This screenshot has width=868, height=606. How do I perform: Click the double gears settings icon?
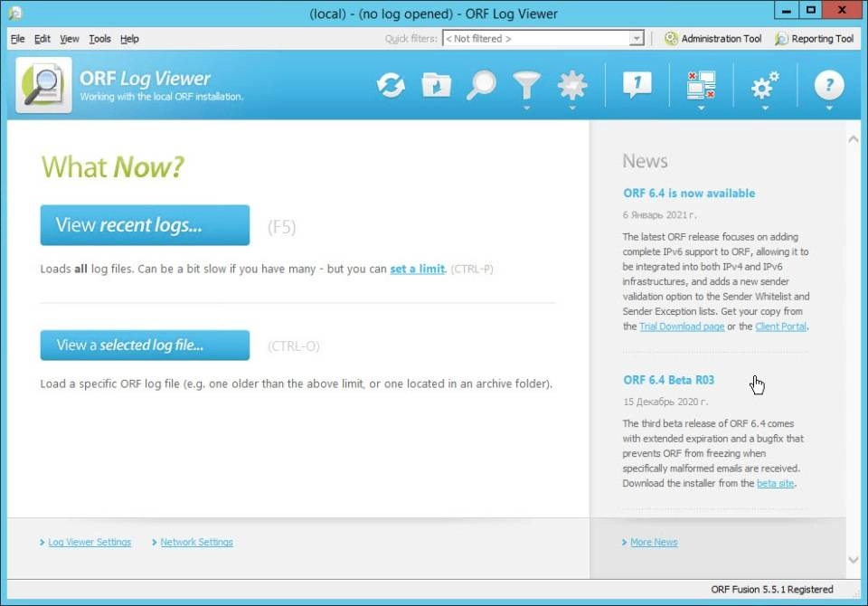click(x=765, y=85)
